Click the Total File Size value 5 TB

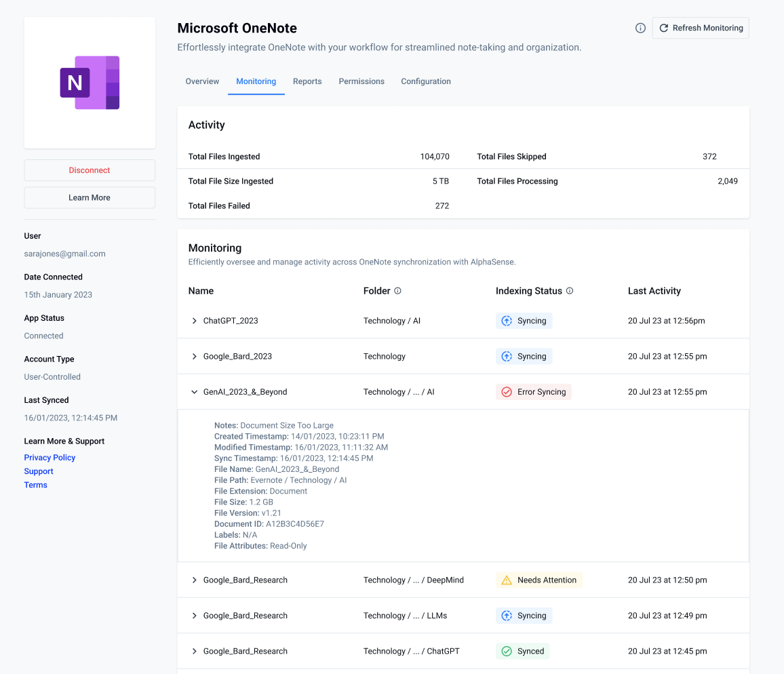(441, 181)
